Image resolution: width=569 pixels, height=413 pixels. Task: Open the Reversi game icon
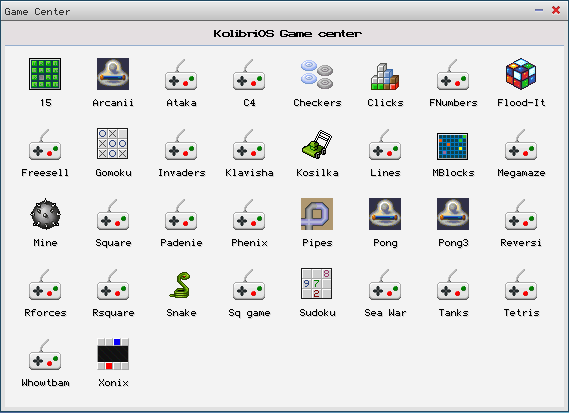pos(521,214)
